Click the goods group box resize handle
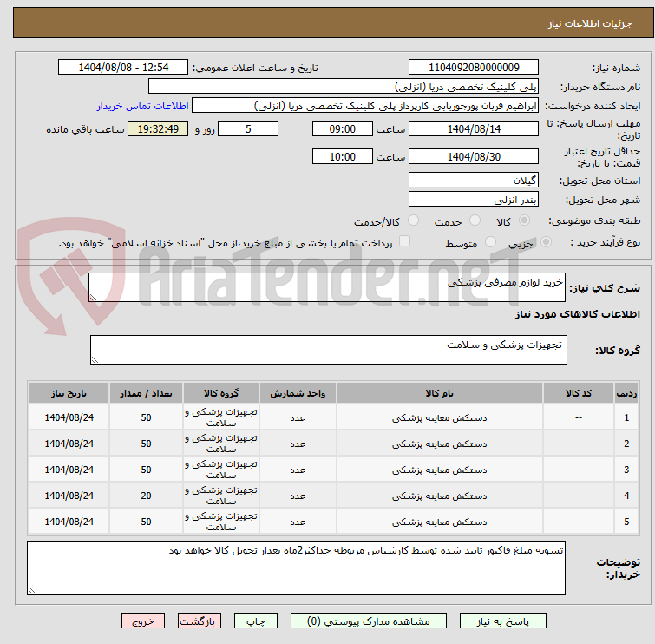The height and width of the screenshot is (644, 655). (x=95, y=360)
